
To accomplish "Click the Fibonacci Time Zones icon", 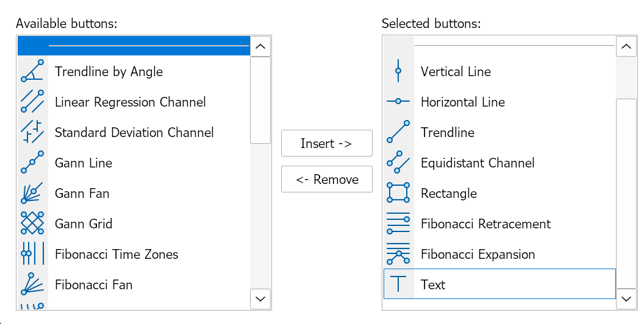I will click(x=32, y=254).
